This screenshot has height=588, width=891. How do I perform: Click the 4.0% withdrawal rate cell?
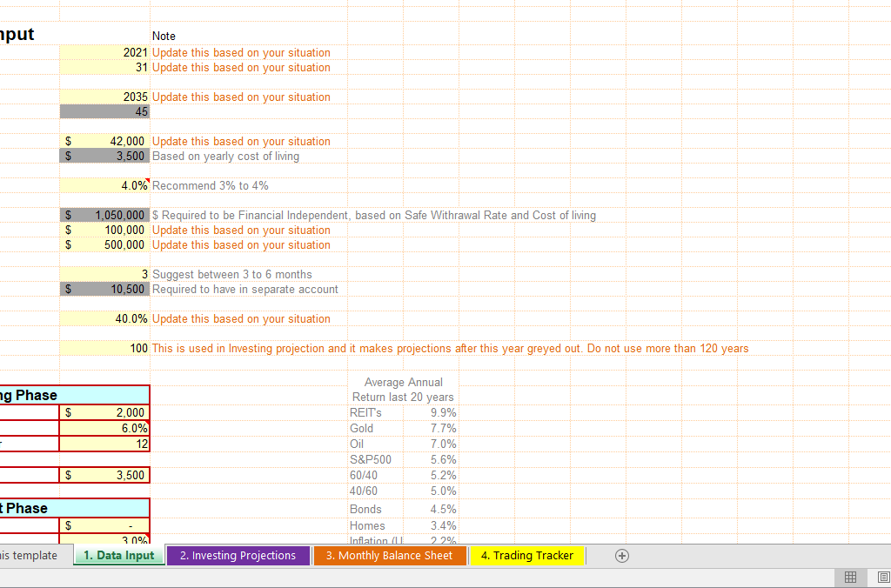point(105,185)
